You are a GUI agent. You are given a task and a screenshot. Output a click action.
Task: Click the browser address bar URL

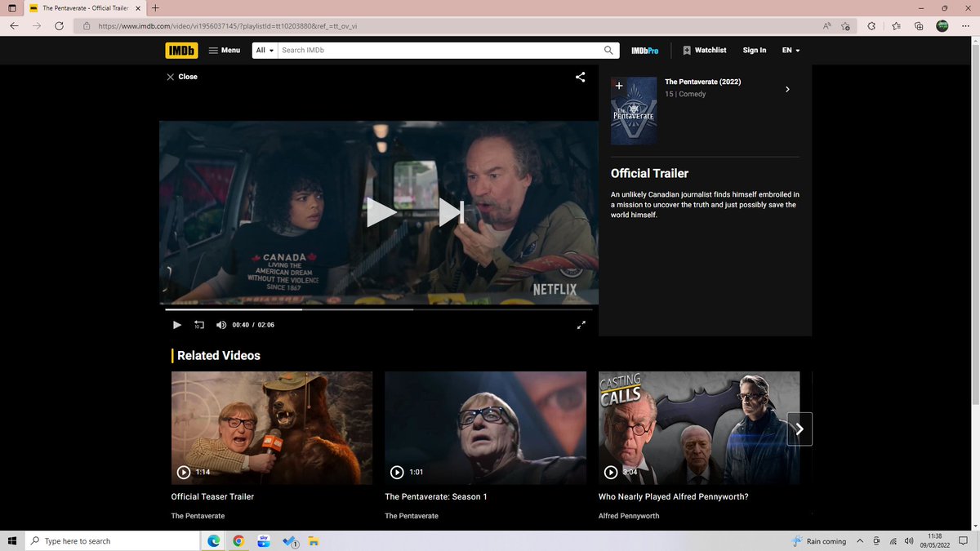click(227, 26)
